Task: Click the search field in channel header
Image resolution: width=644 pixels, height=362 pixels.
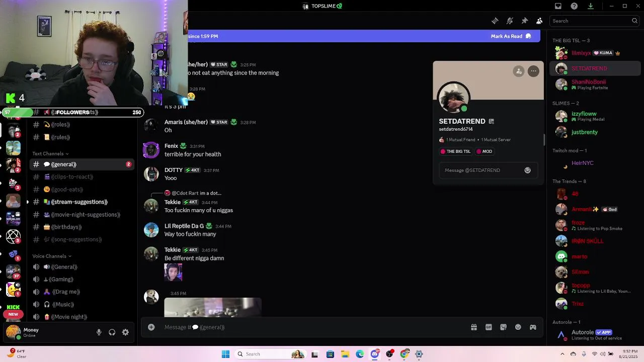Action: pyautogui.click(x=595, y=21)
